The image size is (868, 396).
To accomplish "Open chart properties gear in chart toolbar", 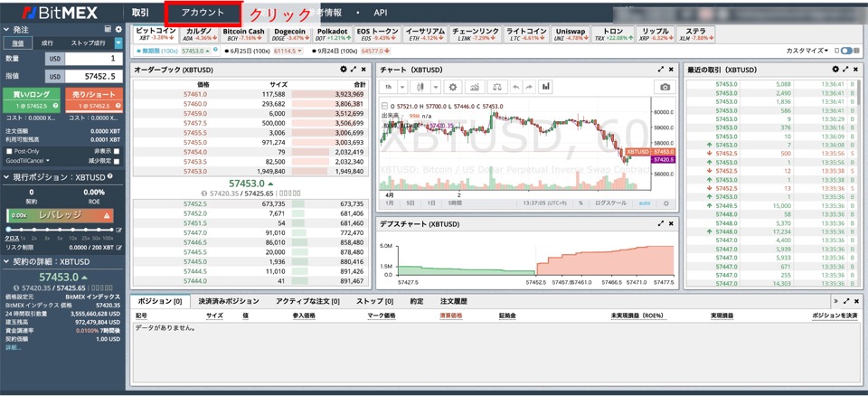I will coord(453,87).
